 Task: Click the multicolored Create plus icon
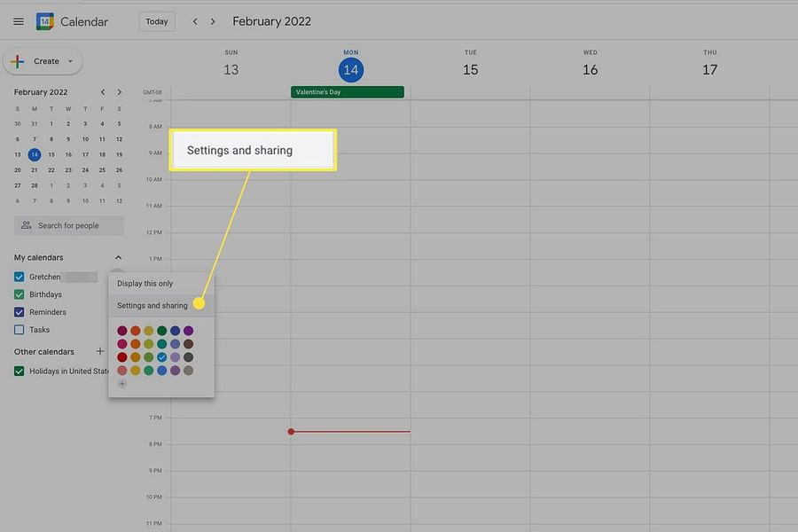coord(17,61)
